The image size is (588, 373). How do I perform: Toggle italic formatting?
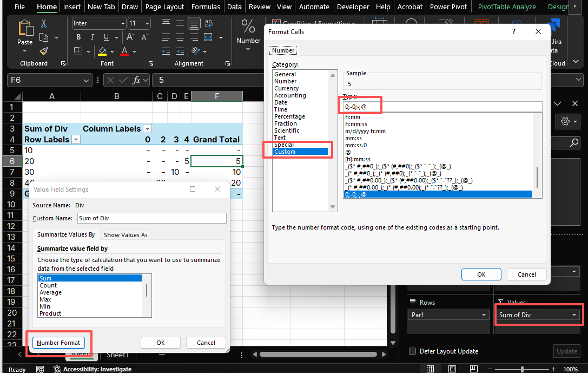92,37
